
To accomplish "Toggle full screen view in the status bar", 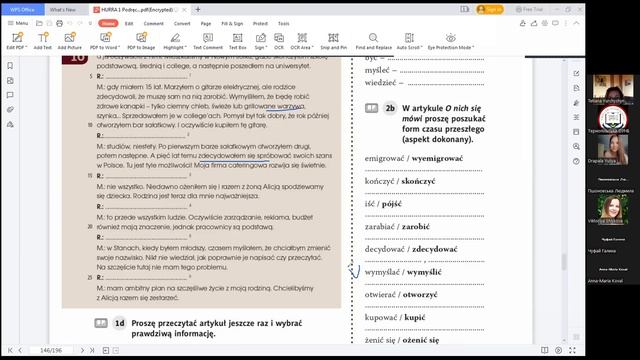I will pos(572,350).
